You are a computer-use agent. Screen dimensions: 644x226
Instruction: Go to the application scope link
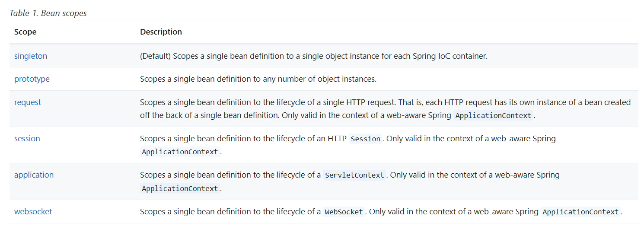[x=34, y=175]
